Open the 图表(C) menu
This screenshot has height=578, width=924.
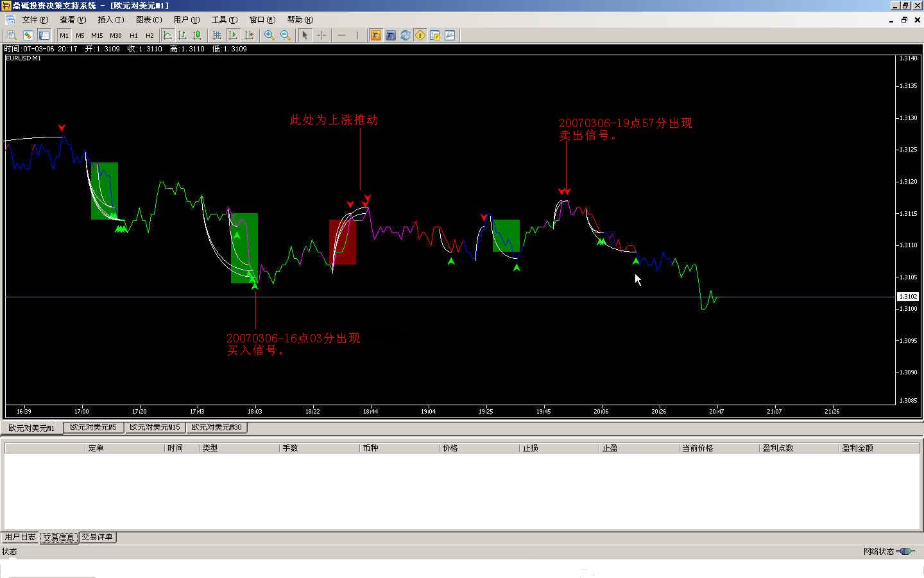(149, 20)
